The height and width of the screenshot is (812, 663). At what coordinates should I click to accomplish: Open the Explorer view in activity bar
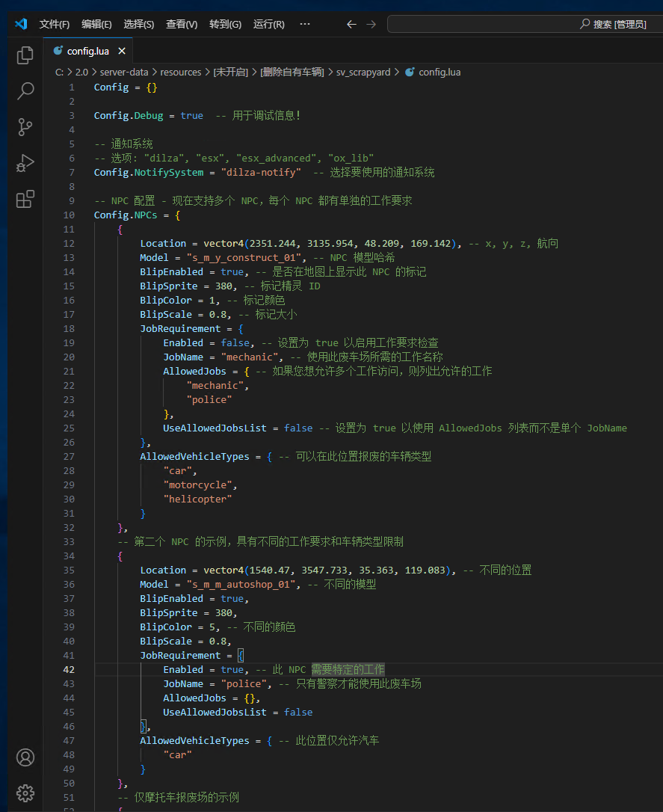(25, 55)
